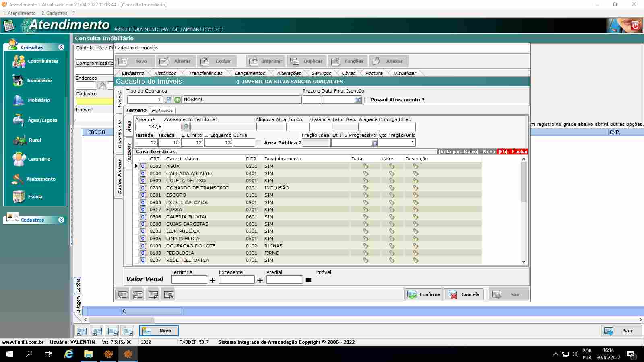
Task: Click the green plus icon beside Tipo de Cobrança
Action: pos(177,100)
